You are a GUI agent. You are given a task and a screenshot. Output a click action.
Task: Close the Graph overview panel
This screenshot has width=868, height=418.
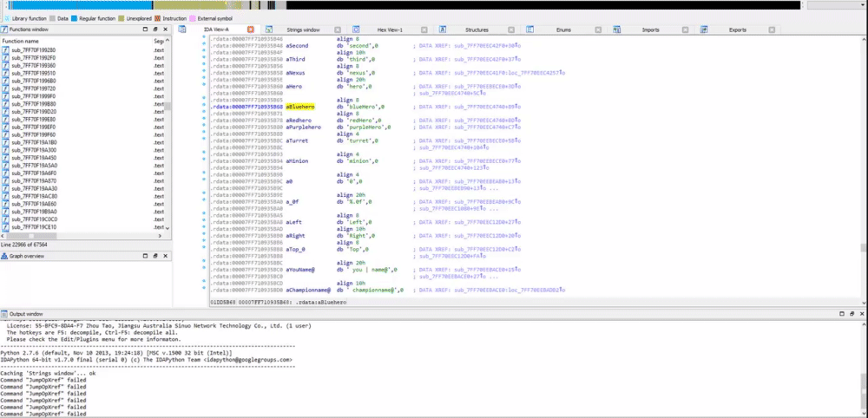coord(166,256)
